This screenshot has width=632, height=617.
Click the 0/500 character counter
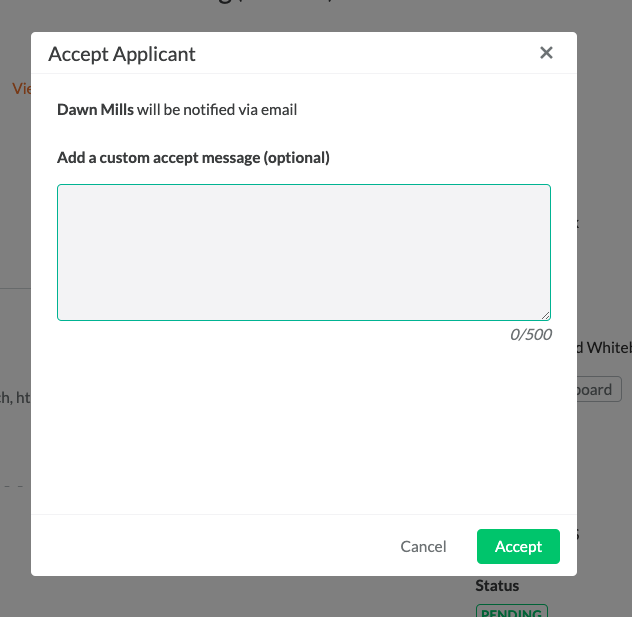pos(531,334)
